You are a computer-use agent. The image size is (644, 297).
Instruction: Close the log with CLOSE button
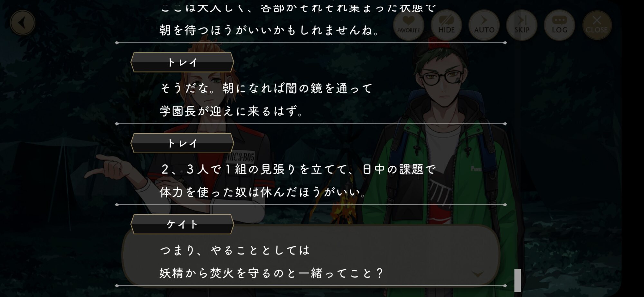tap(597, 25)
